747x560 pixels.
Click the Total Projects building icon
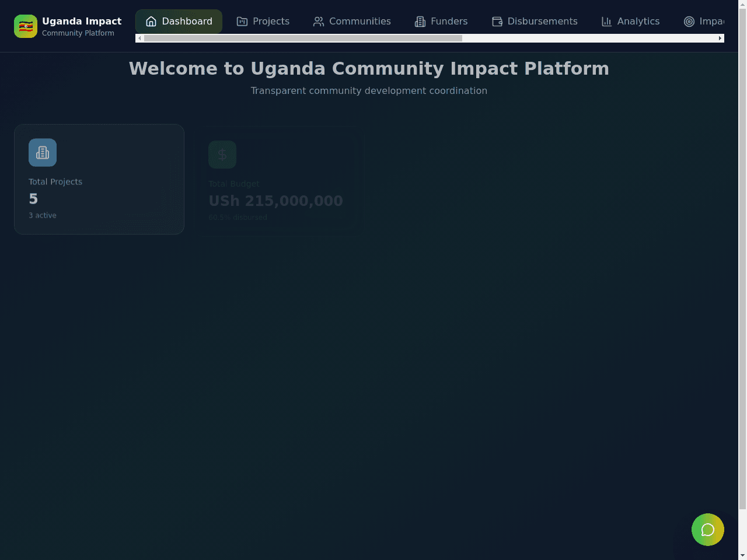(43, 152)
